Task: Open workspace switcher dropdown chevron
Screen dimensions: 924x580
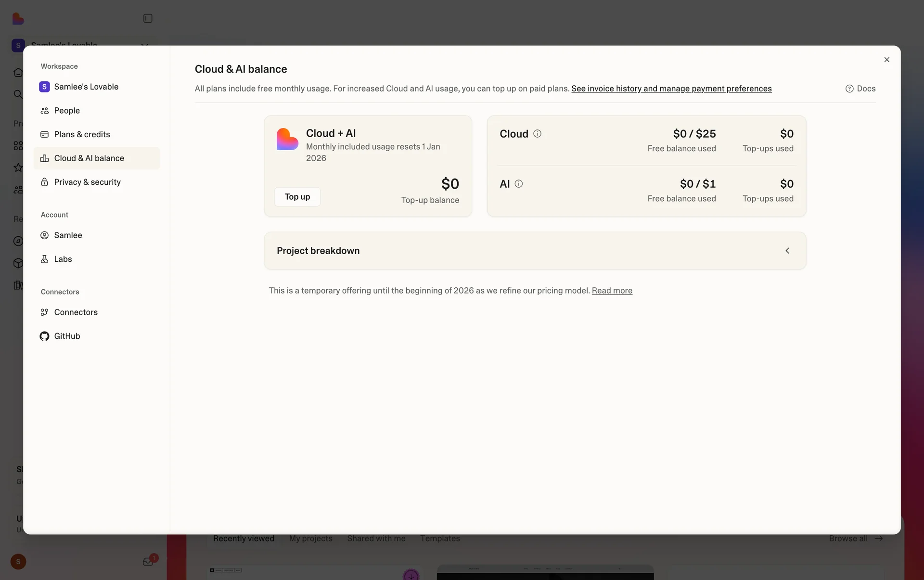Action: pyautogui.click(x=144, y=43)
